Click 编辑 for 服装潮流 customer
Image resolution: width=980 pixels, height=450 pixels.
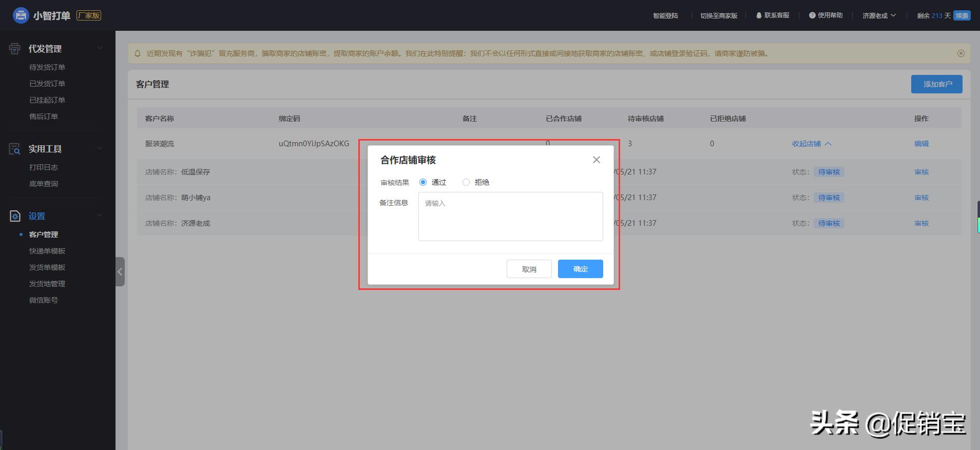[921, 144]
